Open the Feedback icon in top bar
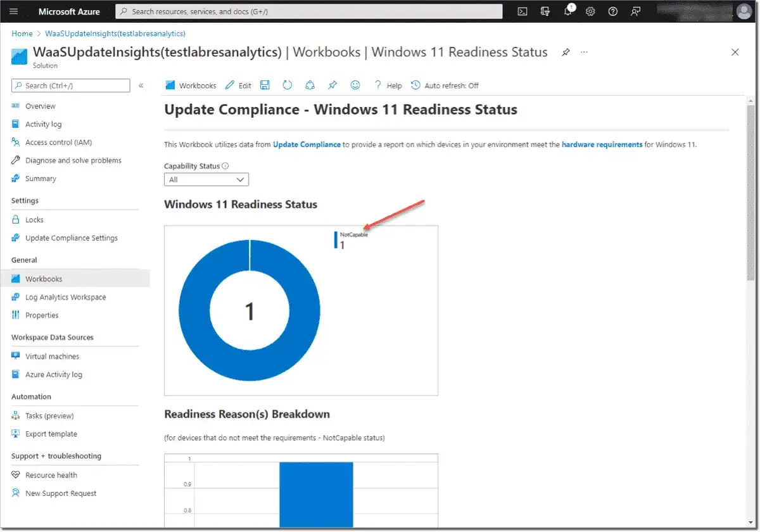 (x=635, y=11)
